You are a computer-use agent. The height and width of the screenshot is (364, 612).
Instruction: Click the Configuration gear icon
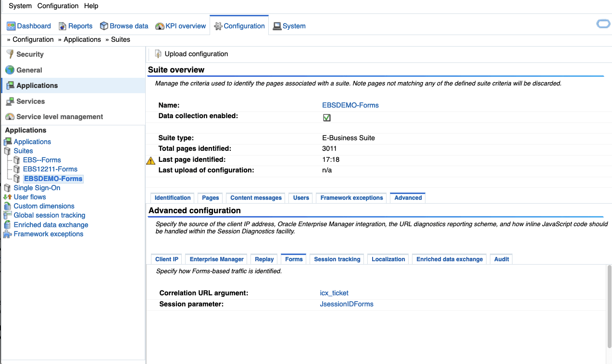coord(218,26)
